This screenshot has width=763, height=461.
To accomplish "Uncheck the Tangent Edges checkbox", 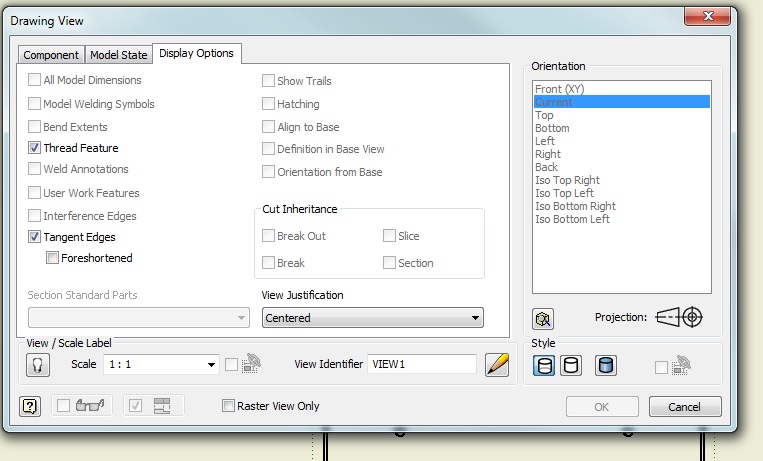I will [x=34, y=237].
